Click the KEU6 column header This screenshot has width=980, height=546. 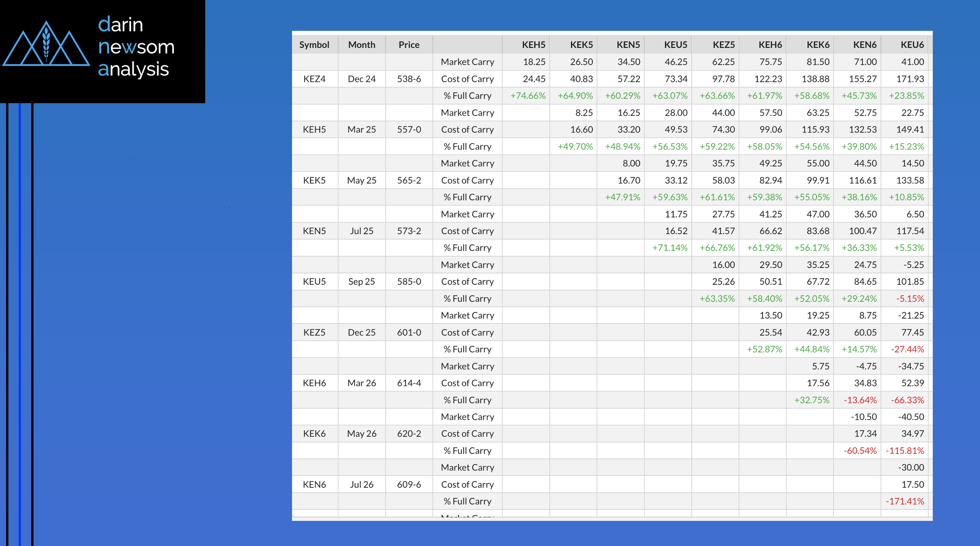(912, 45)
